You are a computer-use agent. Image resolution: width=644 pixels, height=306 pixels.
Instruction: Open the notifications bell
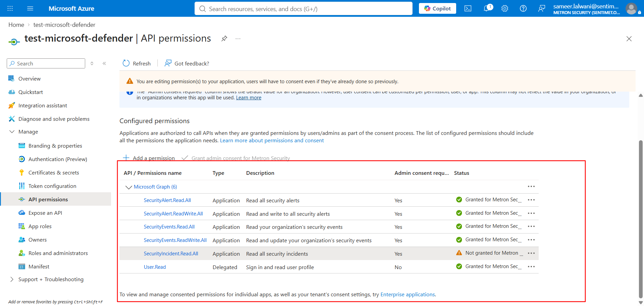[487, 8]
